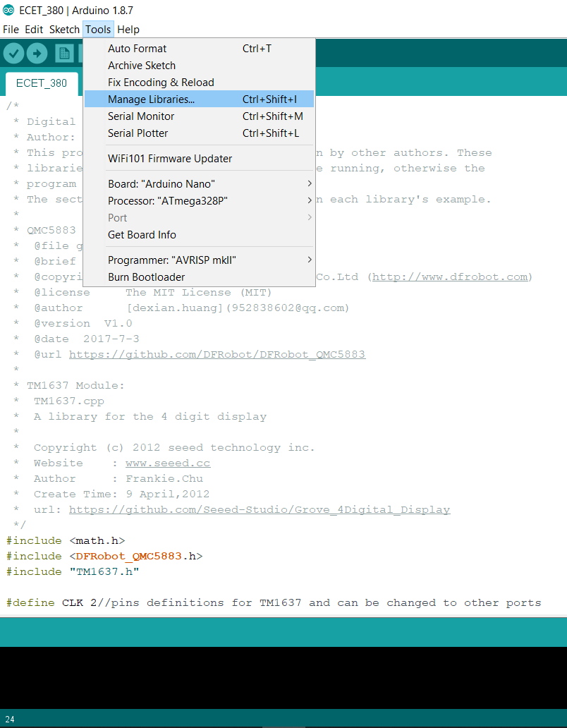Image resolution: width=567 pixels, height=728 pixels.
Task: Click Get Board Info
Action: (199, 234)
